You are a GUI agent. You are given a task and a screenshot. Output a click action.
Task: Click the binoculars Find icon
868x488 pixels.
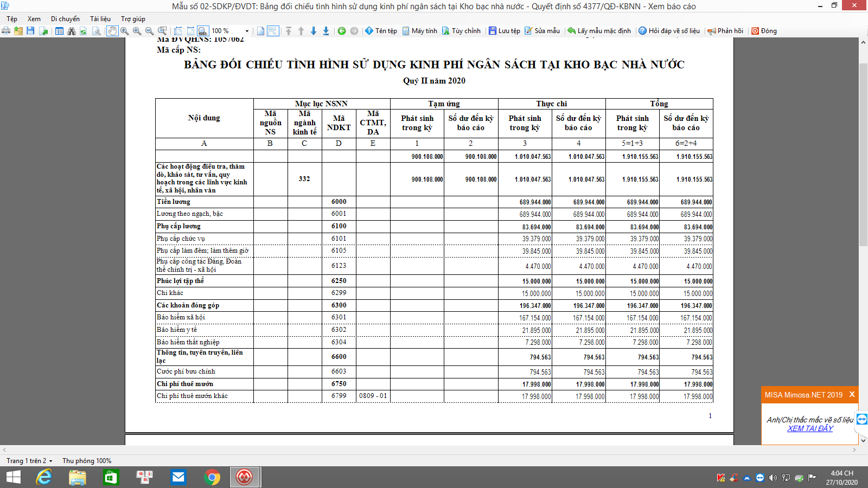(72, 31)
